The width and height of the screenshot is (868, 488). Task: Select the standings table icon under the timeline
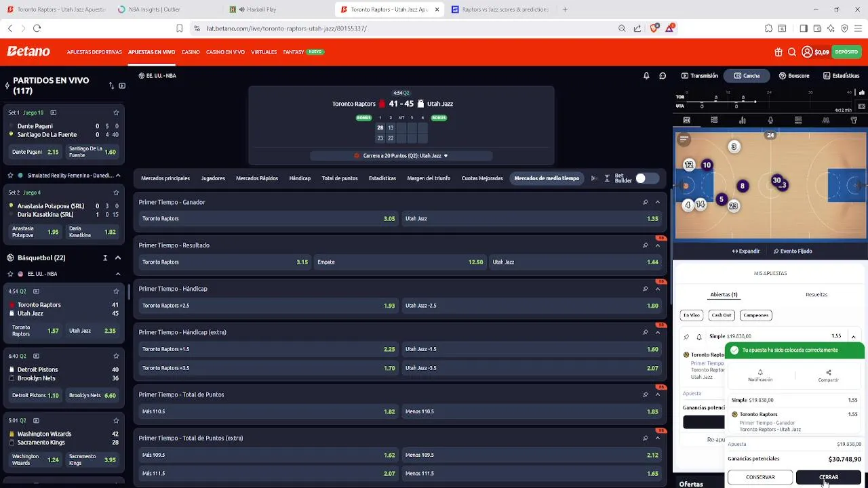pos(798,121)
